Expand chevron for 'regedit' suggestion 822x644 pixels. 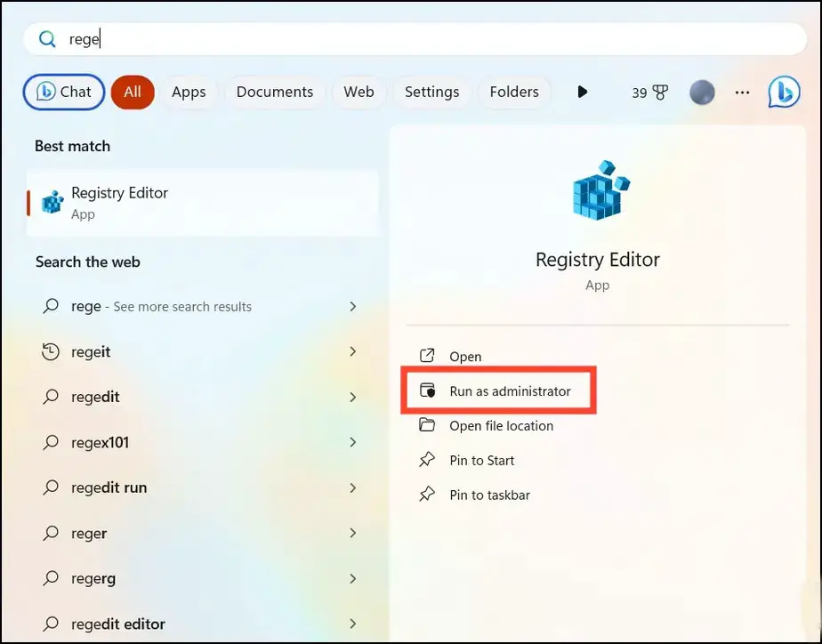pyautogui.click(x=353, y=398)
